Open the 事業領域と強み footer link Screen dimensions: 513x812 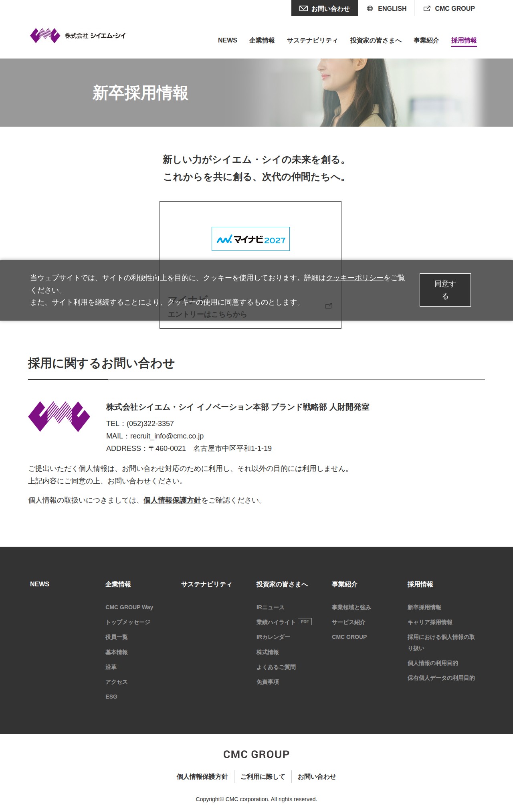click(x=351, y=607)
